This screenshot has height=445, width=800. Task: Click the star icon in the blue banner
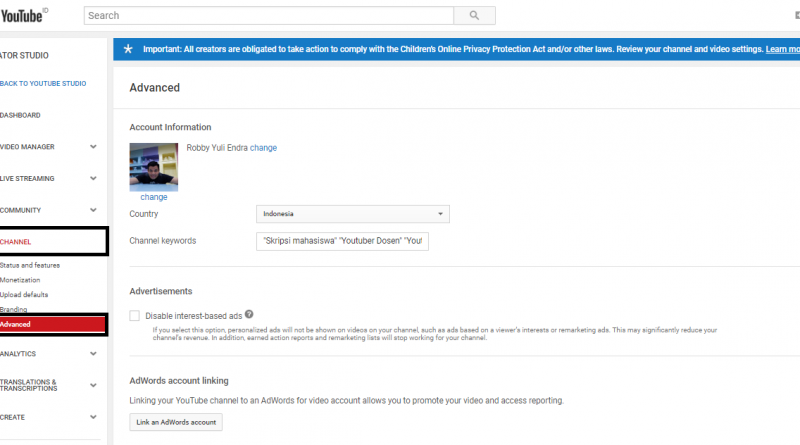click(x=128, y=49)
